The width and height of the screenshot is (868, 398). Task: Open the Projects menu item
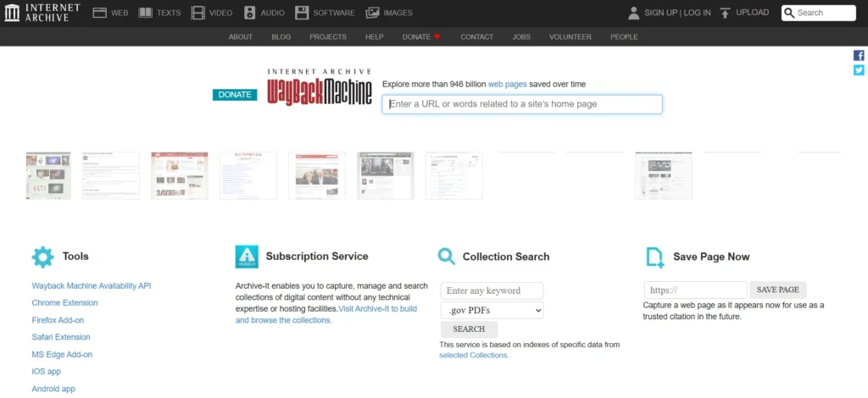click(328, 37)
